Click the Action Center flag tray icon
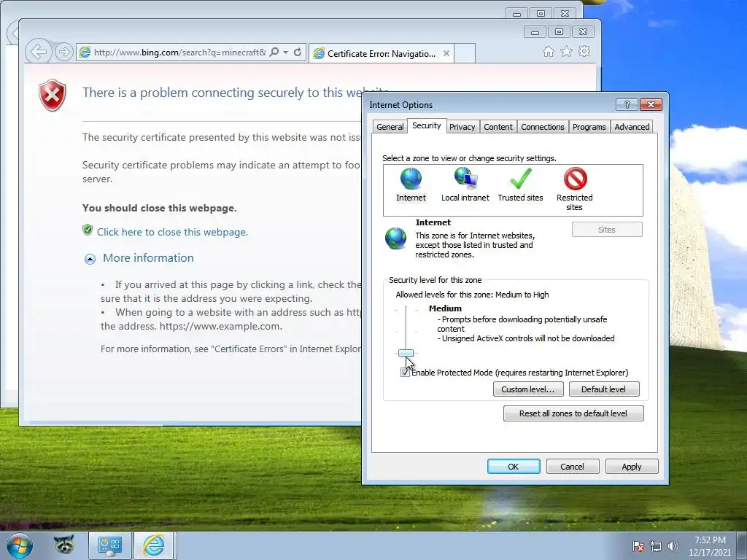The width and height of the screenshot is (747, 560). tap(638, 546)
